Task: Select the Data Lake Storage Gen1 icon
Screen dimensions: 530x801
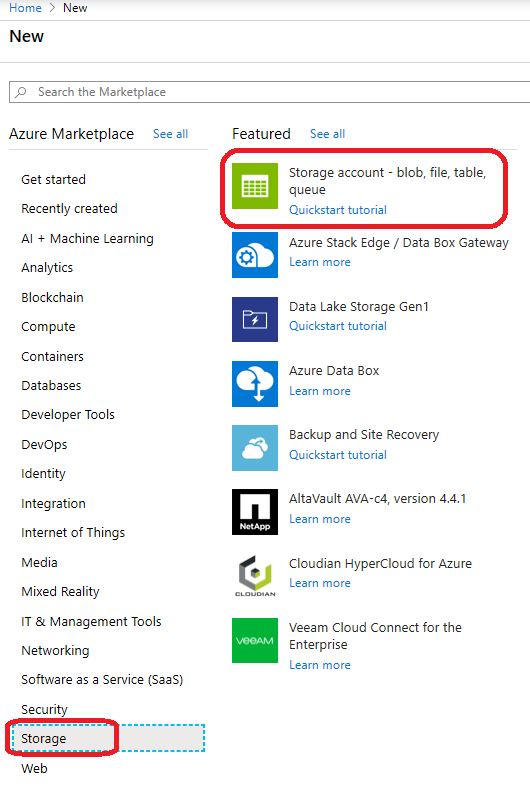Action: click(255, 319)
